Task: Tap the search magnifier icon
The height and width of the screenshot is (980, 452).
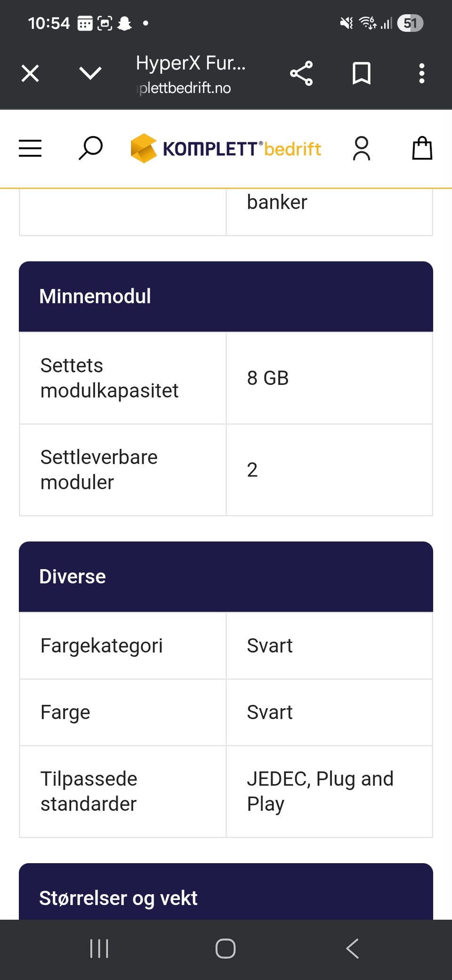Action: pos(90,148)
